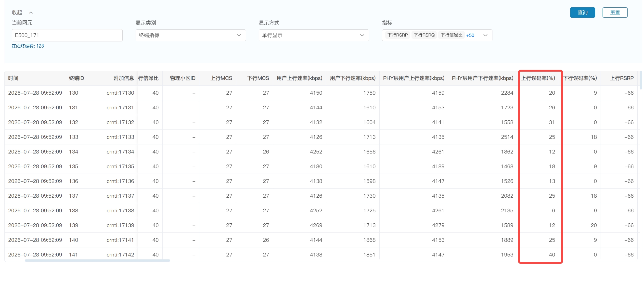Image resolution: width=644 pixels, height=281 pixels.
Task: Open the 显示方式 dropdown
Action: (x=314, y=35)
